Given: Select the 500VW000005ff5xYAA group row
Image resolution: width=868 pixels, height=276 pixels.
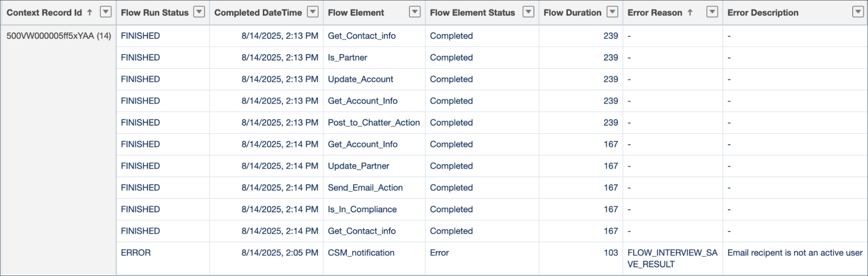Looking at the screenshot, I should tap(59, 36).
